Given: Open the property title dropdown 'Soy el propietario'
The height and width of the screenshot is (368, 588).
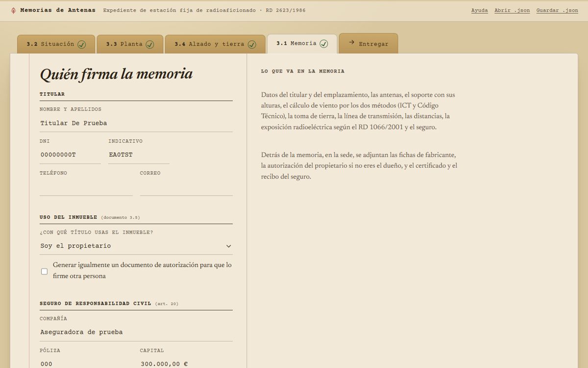Looking at the screenshot, I should [136, 246].
